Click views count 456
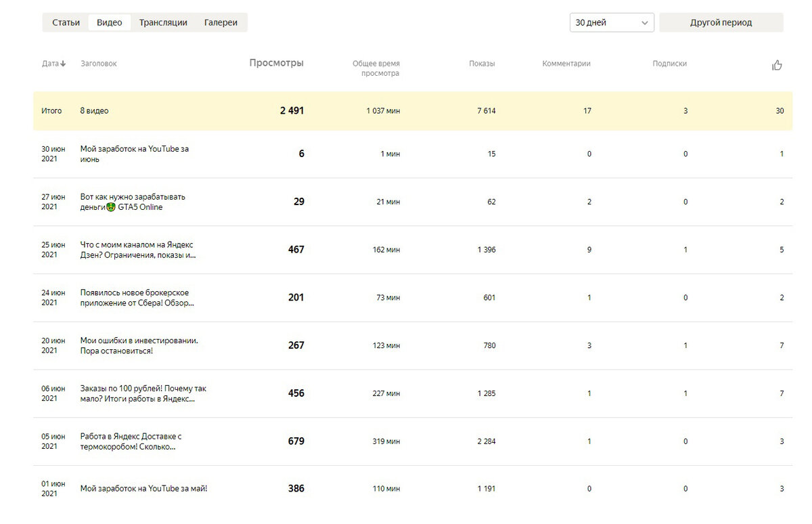This screenshot has width=812, height=524. 296,393
